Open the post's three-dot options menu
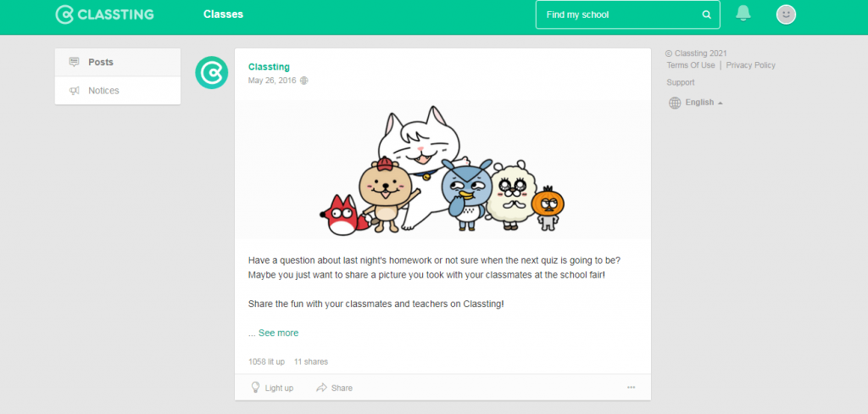Viewport: 868px width, 414px height. click(x=631, y=388)
